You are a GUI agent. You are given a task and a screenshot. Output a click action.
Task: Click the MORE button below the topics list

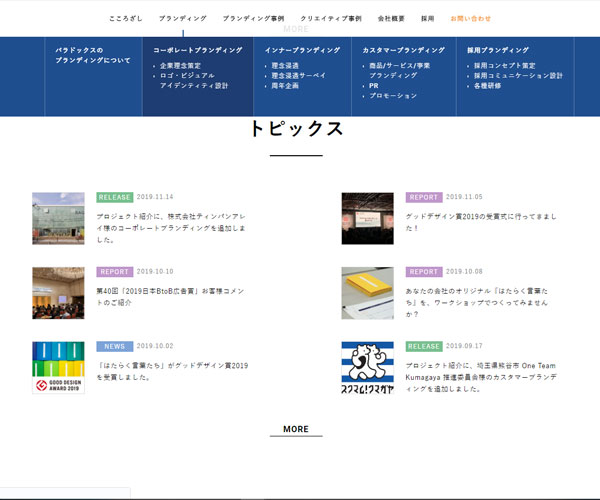[296, 429]
